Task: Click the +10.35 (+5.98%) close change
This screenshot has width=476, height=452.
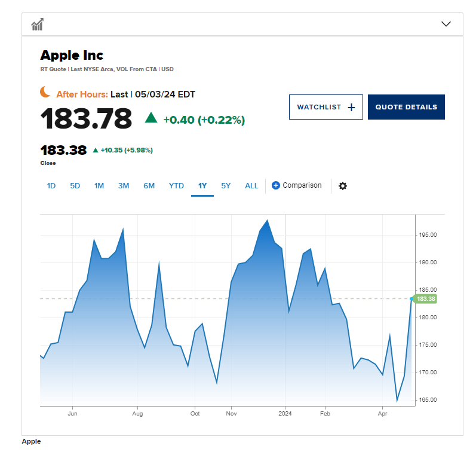Action: tap(127, 150)
